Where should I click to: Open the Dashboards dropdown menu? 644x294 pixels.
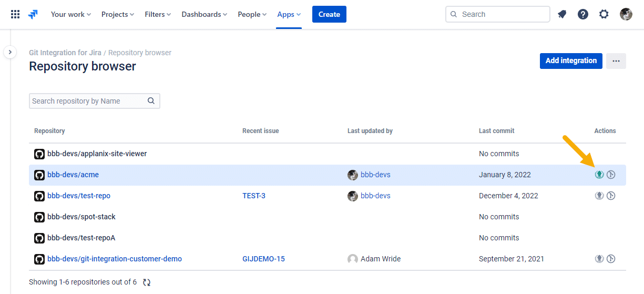(205, 14)
